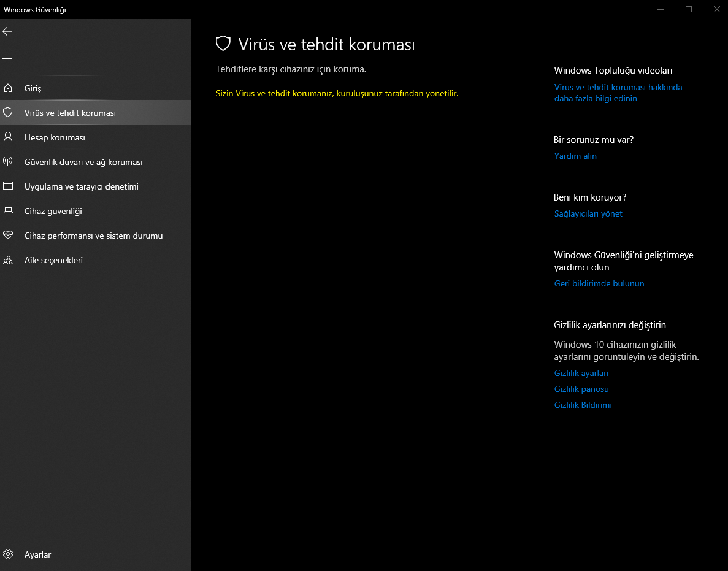Image resolution: width=728 pixels, height=571 pixels.
Task: Click Geri bildirimde bulunun link
Action: (599, 283)
